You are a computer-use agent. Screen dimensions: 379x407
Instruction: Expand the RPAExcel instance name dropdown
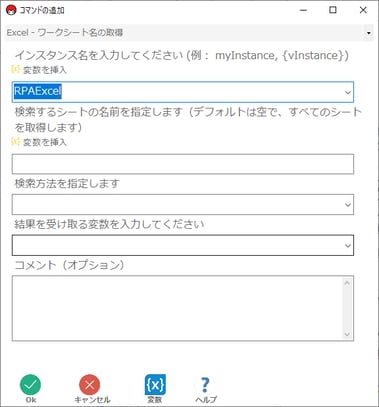click(x=348, y=92)
